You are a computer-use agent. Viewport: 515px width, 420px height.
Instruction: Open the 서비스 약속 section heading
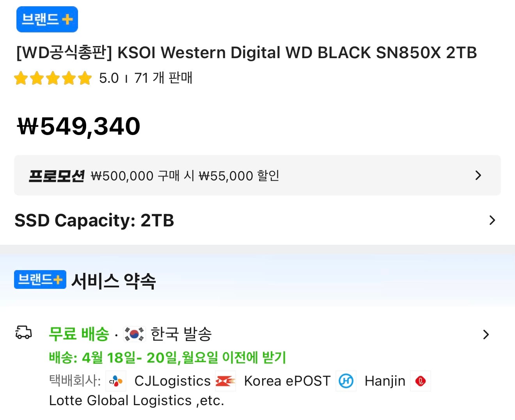(114, 280)
